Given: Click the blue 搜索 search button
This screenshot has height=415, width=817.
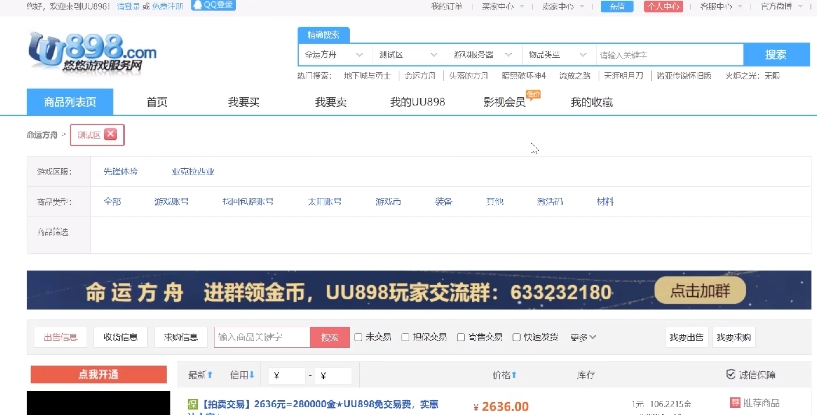Looking at the screenshot, I should (776, 55).
